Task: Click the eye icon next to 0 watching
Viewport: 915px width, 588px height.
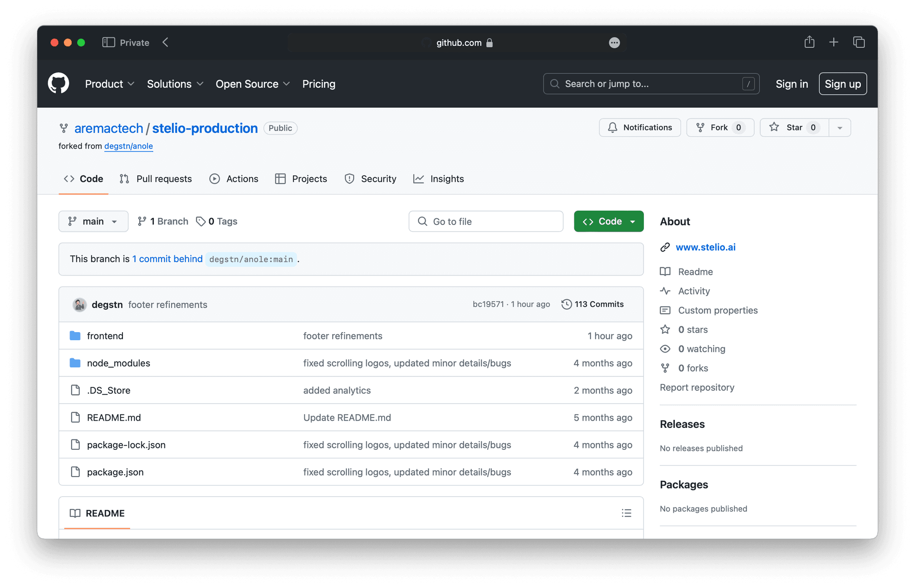Action: [665, 349]
